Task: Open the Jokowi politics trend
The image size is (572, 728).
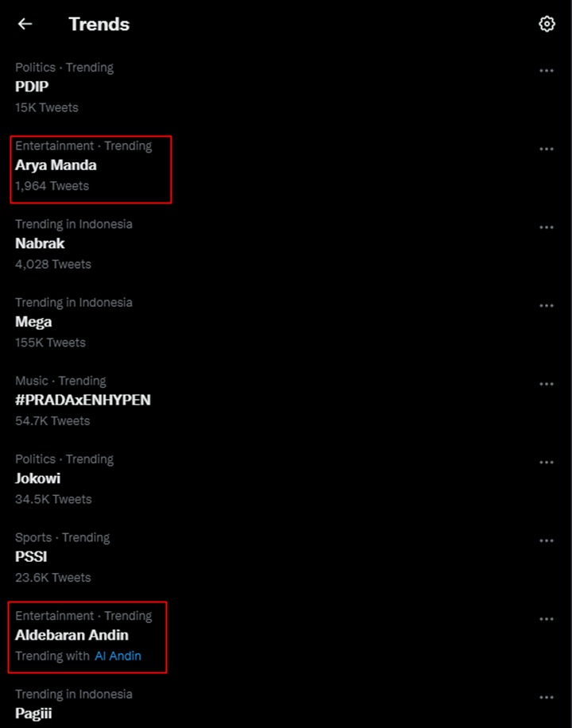Action: [37, 478]
